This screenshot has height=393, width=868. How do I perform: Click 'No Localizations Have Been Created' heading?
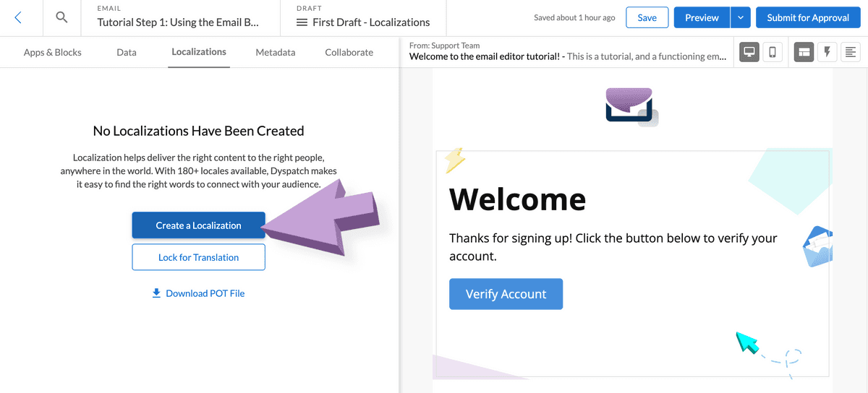[198, 131]
